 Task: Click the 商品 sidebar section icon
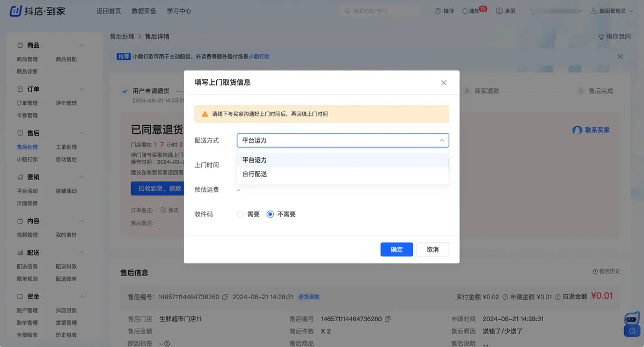pos(20,46)
